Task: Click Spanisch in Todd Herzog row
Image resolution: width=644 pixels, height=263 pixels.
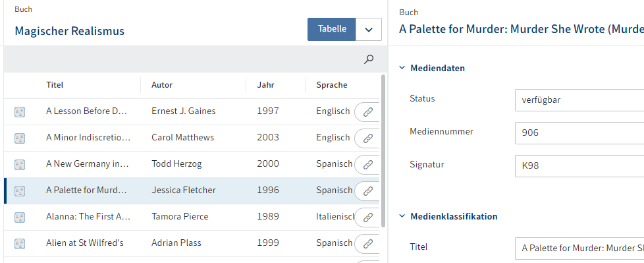Action: click(x=335, y=164)
